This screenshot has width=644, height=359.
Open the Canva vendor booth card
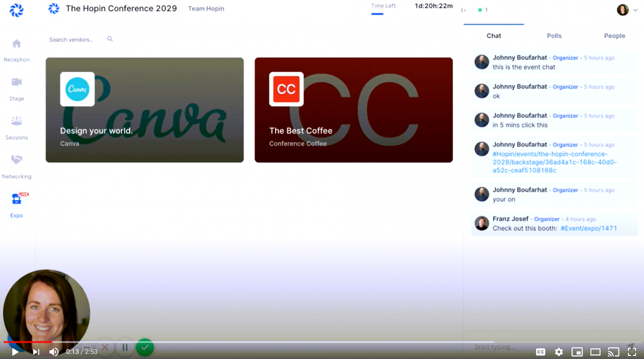coord(145,110)
